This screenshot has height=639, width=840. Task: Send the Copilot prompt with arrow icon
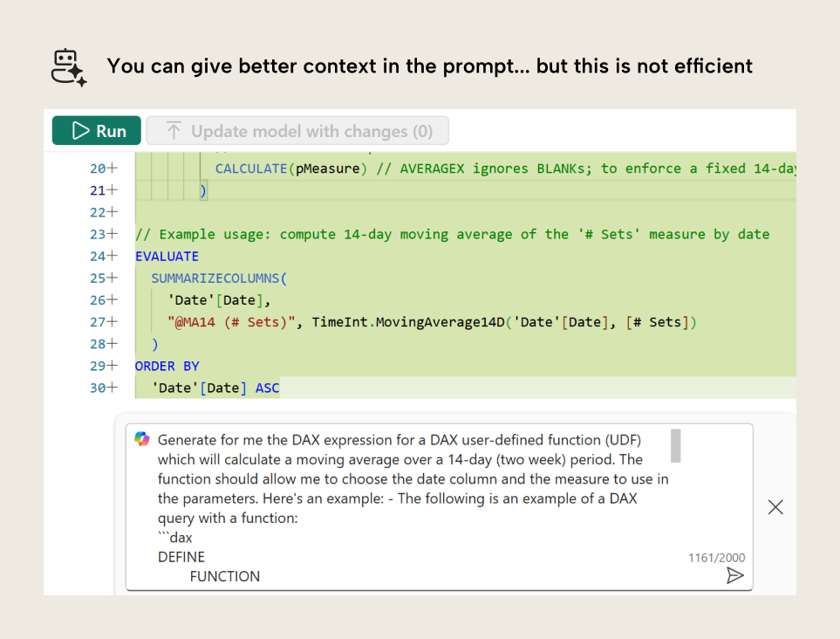pyautogui.click(x=735, y=575)
